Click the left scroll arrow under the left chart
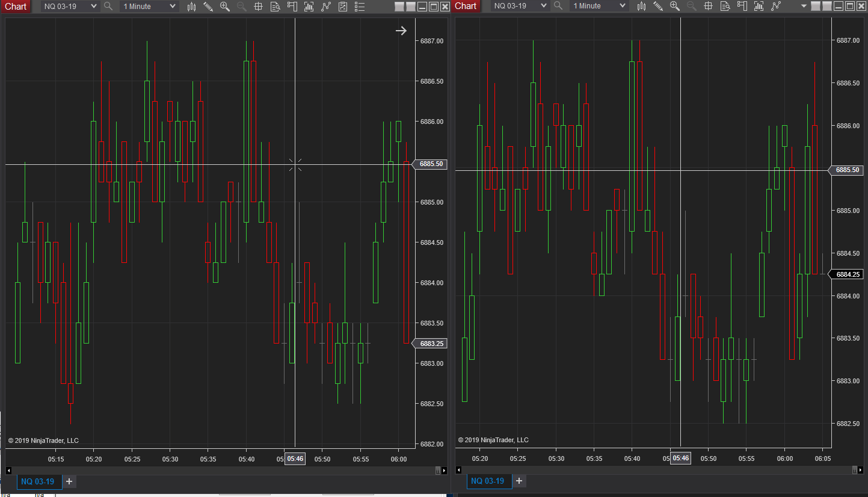The width and height of the screenshot is (868, 497). click(x=8, y=470)
